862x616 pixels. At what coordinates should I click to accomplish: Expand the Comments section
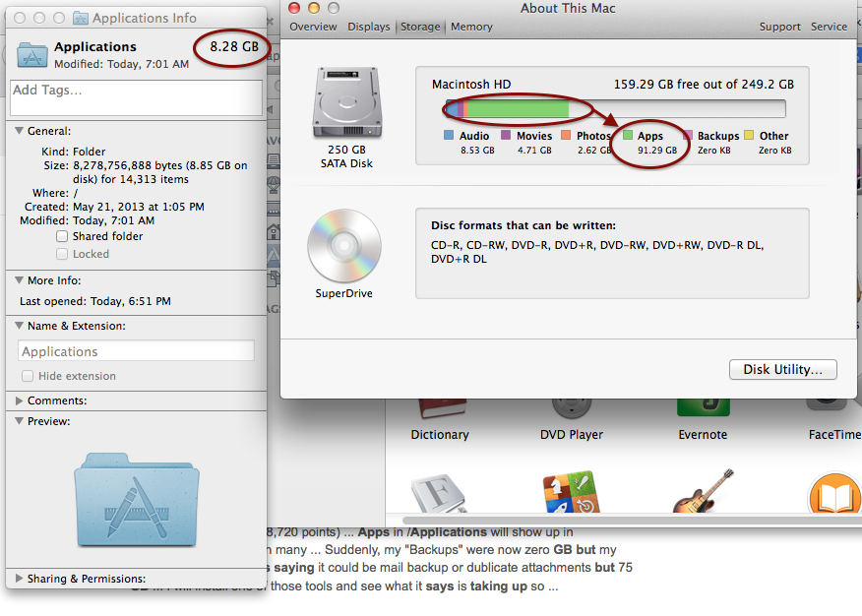tap(20, 400)
